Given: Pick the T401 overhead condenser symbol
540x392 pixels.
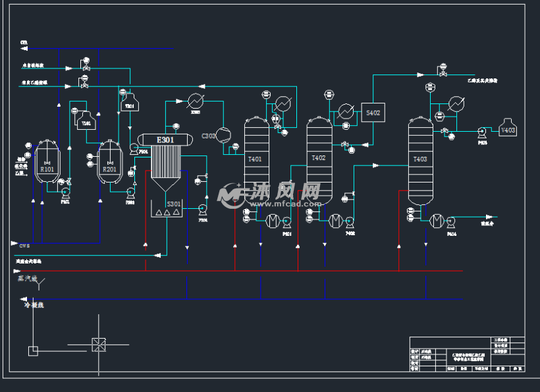Looking at the screenshot, I should point(283,103).
